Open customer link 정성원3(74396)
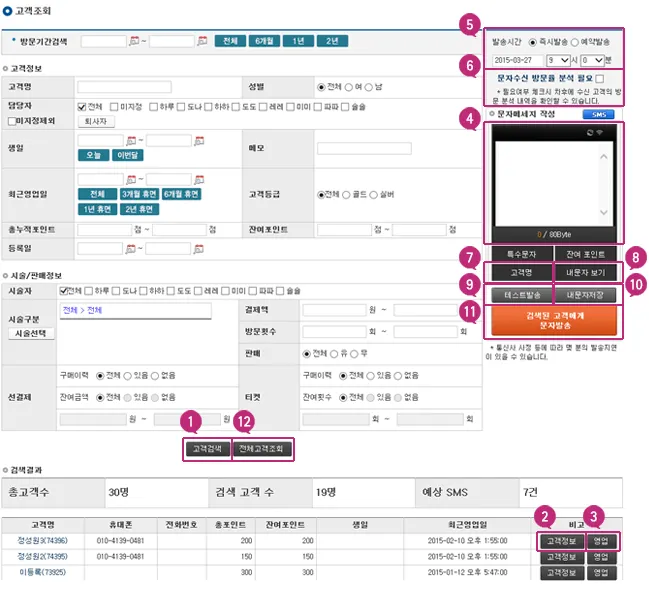Viewport: 649px width, 591px height. click(43, 541)
